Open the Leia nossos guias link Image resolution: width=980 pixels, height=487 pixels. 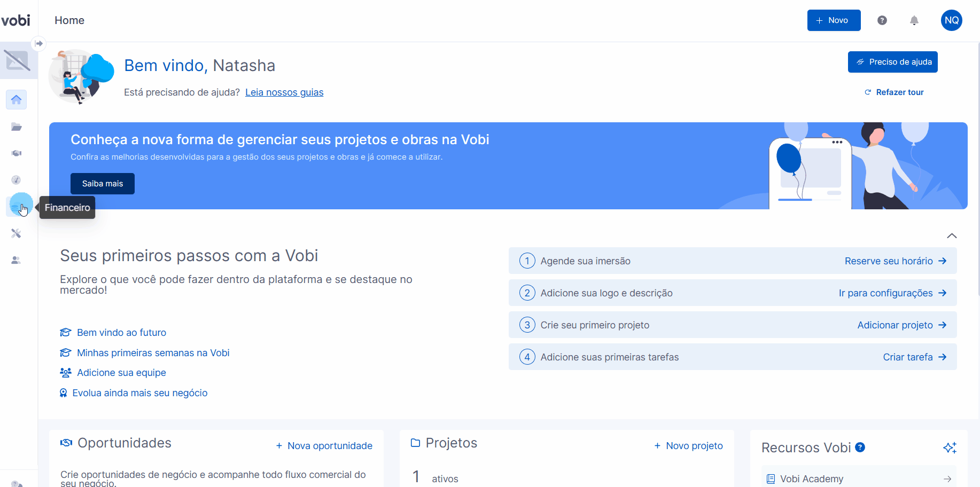point(284,92)
